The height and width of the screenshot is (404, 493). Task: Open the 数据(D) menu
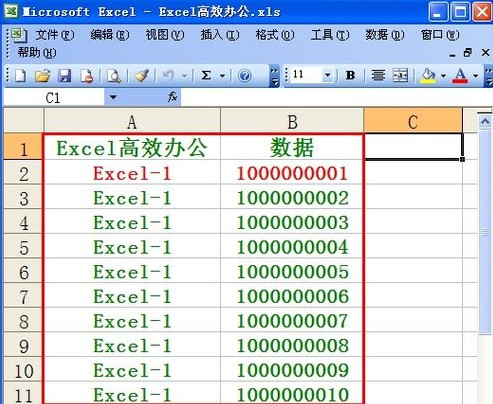(385, 35)
